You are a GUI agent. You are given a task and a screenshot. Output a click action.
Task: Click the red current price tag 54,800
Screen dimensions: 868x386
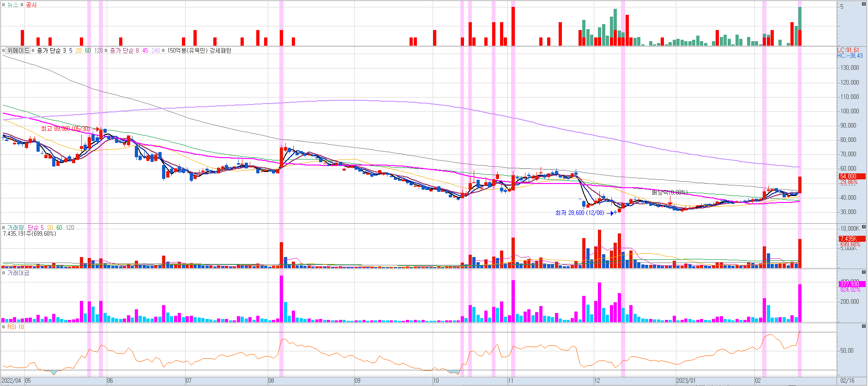851,177
